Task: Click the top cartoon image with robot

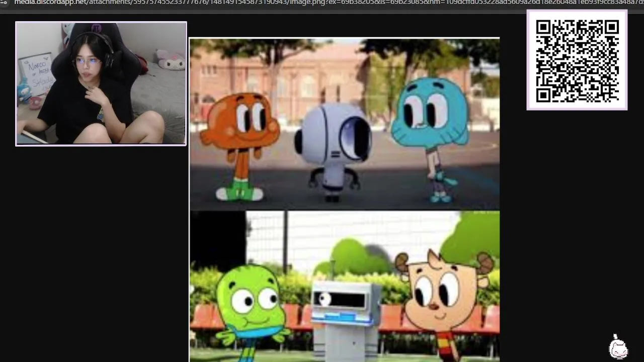Action: (345, 124)
